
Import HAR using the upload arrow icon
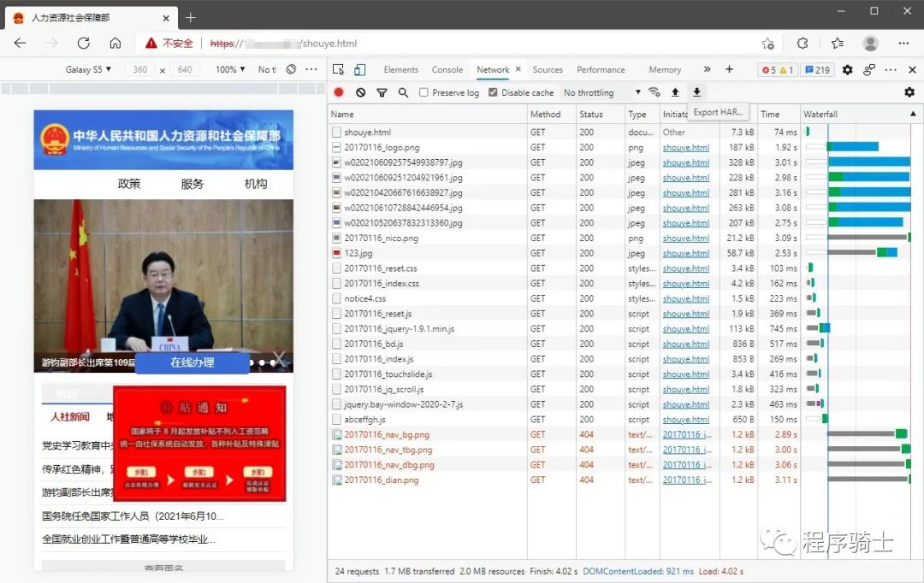pos(676,91)
